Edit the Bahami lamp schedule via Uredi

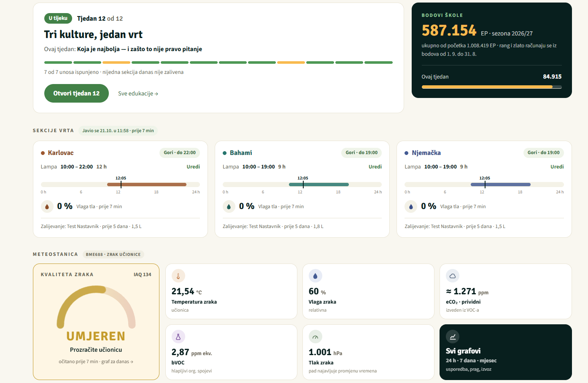375,167
